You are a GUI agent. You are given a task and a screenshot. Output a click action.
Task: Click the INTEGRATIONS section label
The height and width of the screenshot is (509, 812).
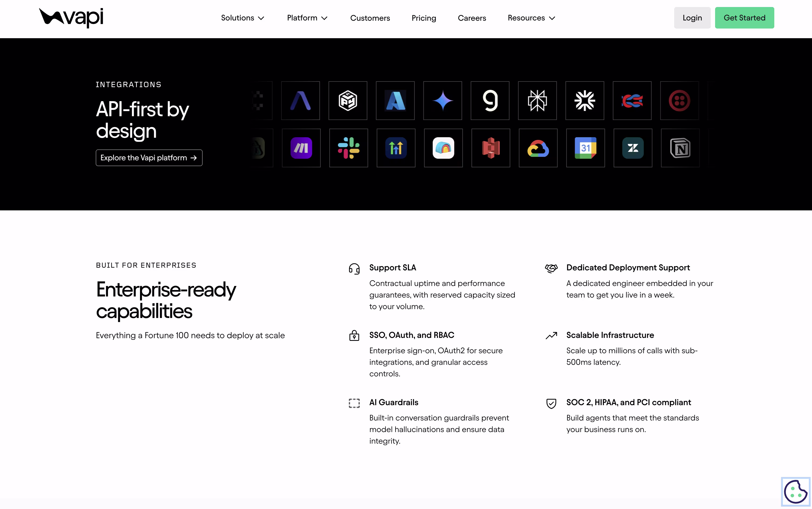click(129, 84)
